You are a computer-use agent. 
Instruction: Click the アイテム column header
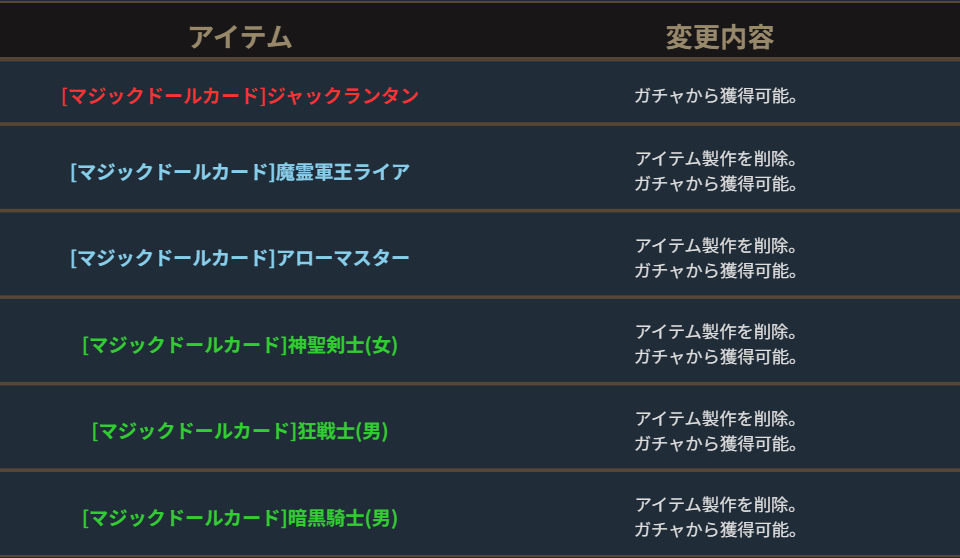point(240,38)
